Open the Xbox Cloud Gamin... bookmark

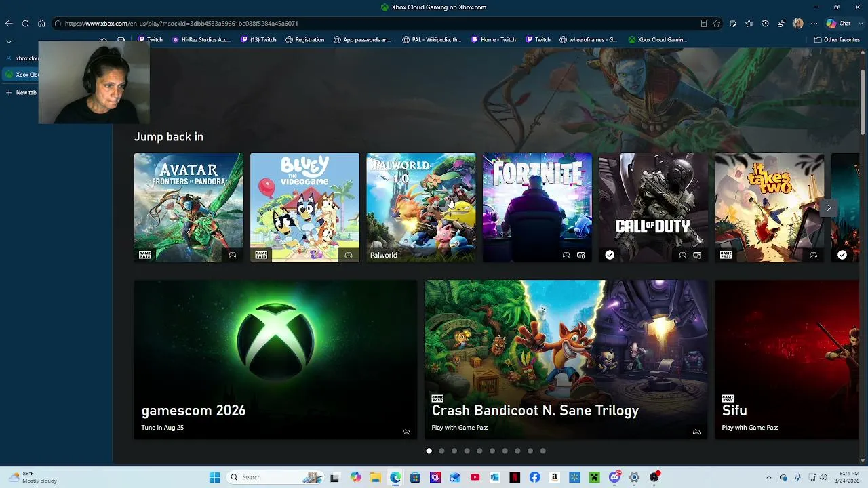click(x=658, y=39)
